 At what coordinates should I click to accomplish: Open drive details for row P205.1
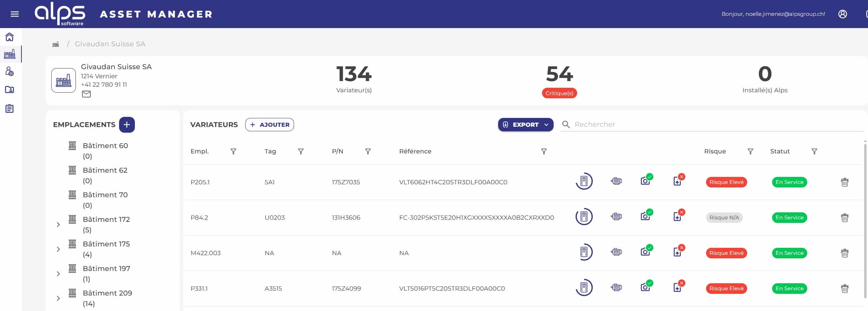click(584, 181)
